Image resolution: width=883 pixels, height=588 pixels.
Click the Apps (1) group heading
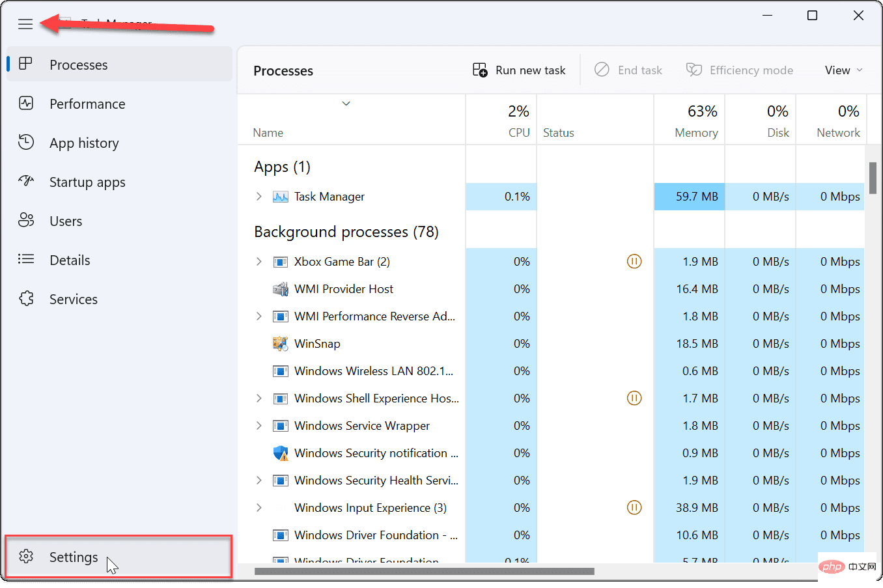click(282, 167)
